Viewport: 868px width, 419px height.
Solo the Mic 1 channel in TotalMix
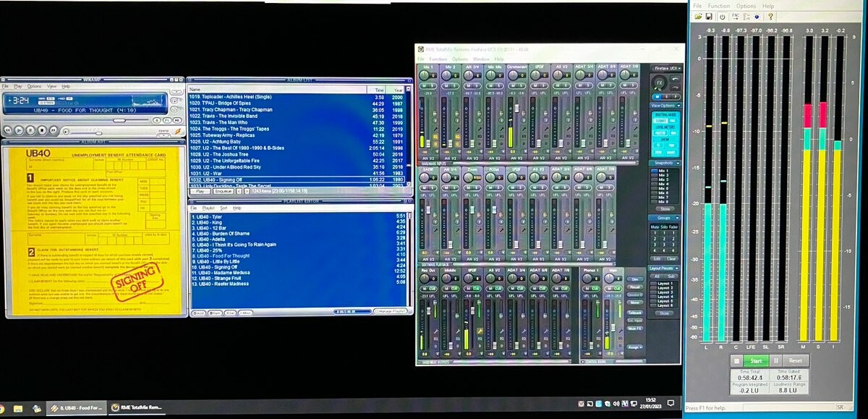click(432, 85)
